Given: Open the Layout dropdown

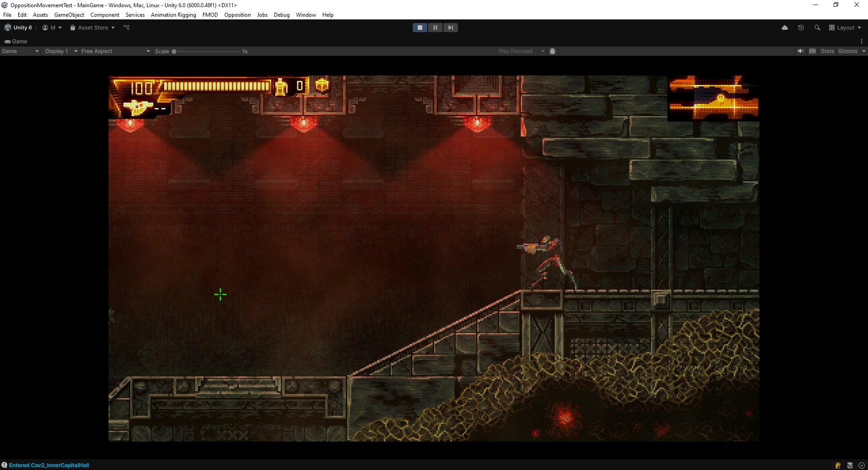Looking at the screenshot, I should pos(845,28).
